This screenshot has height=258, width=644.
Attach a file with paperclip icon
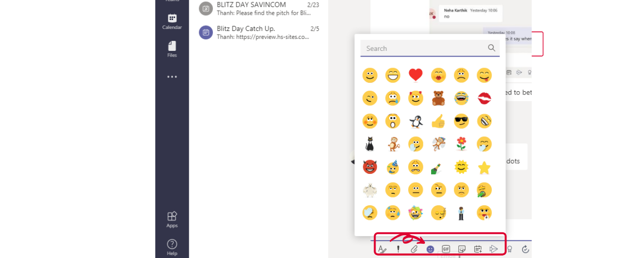[414, 249]
